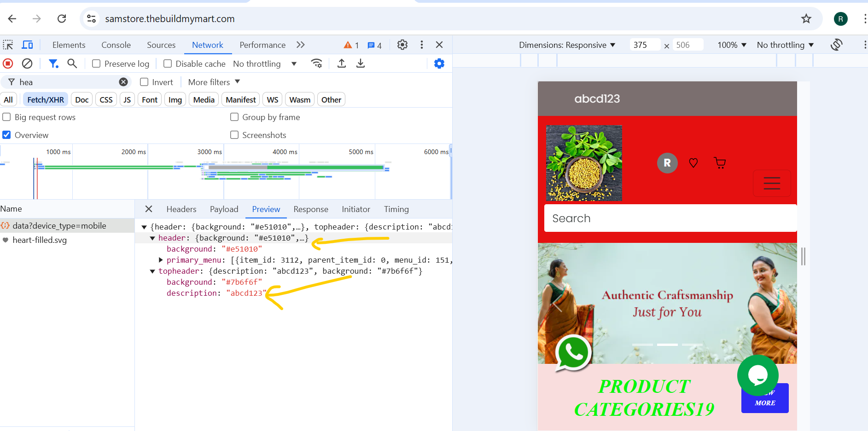The height and width of the screenshot is (431, 868).
Task: Enable Screenshots checkbox
Action: [234, 135]
